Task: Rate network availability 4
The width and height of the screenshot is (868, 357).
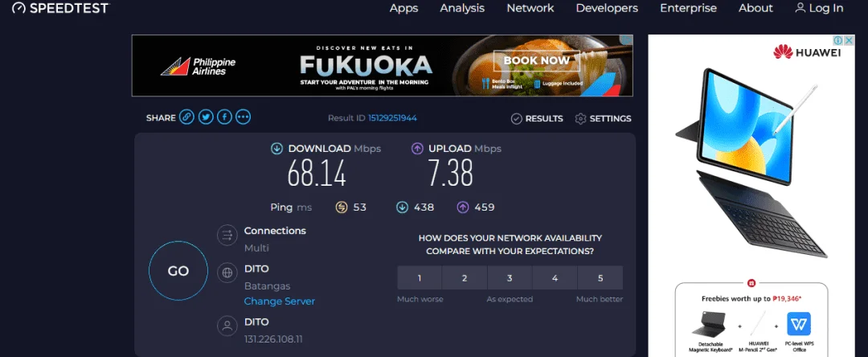Action: [555, 278]
